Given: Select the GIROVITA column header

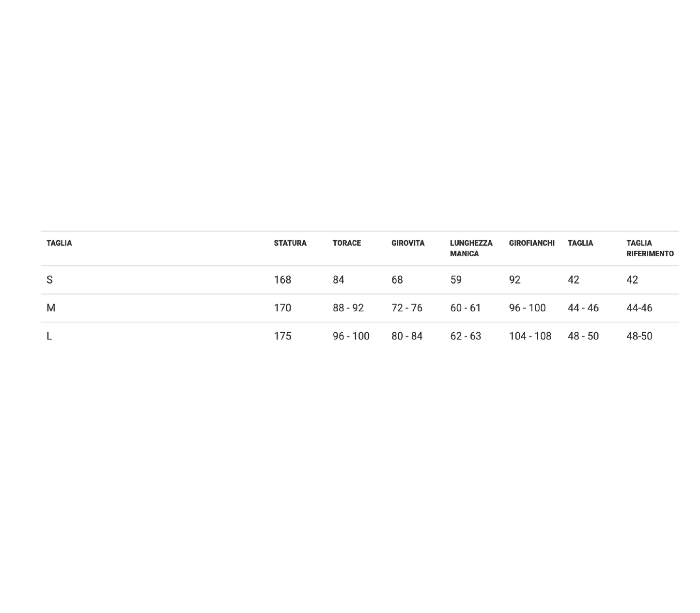Looking at the screenshot, I should click(408, 243).
